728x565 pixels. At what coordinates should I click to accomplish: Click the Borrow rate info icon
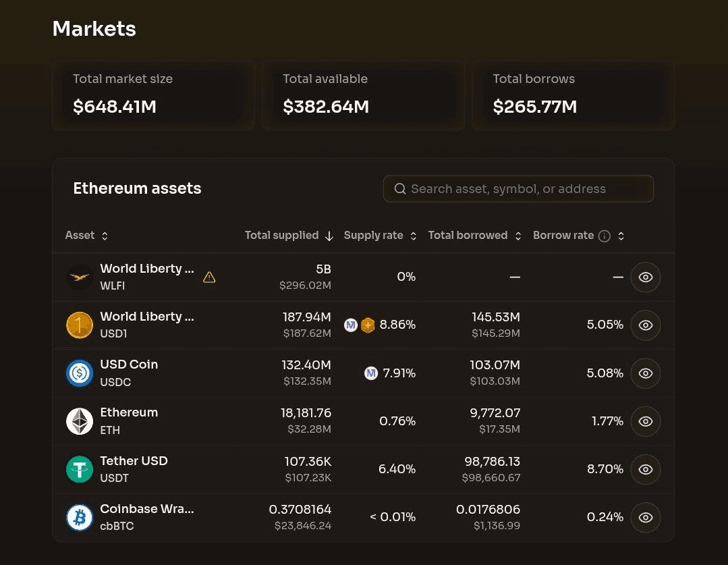pyautogui.click(x=604, y=236)
